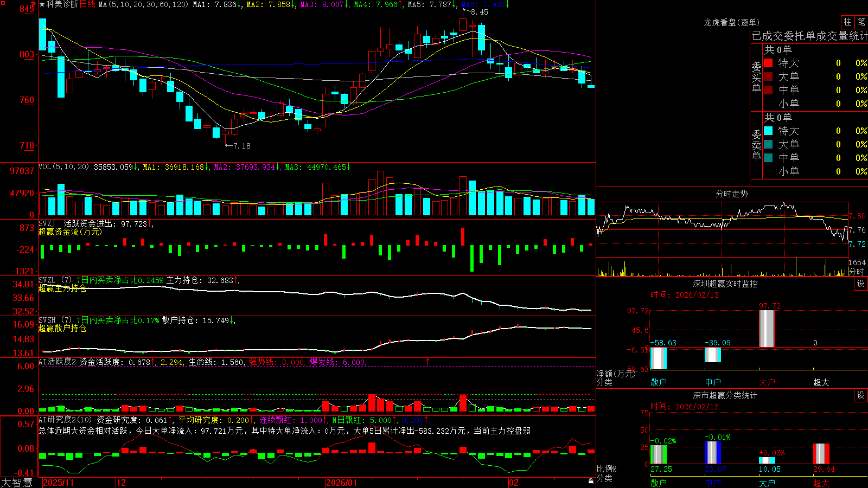Click the dark red 大单 swatch under 委买单

click(768, 76)
